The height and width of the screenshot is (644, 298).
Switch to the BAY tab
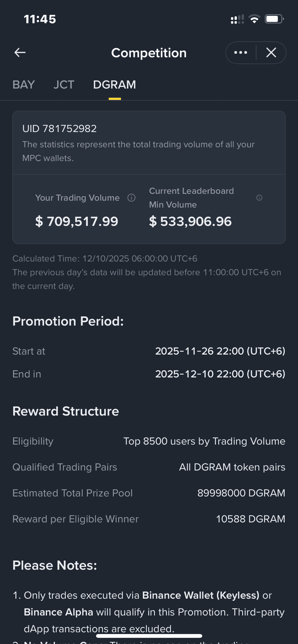click(x=24, y=84)
